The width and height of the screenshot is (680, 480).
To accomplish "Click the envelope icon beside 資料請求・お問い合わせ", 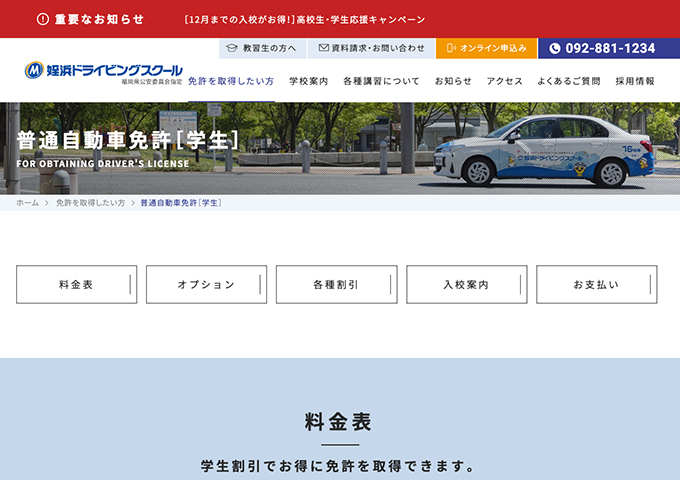I will click(324, 48).
